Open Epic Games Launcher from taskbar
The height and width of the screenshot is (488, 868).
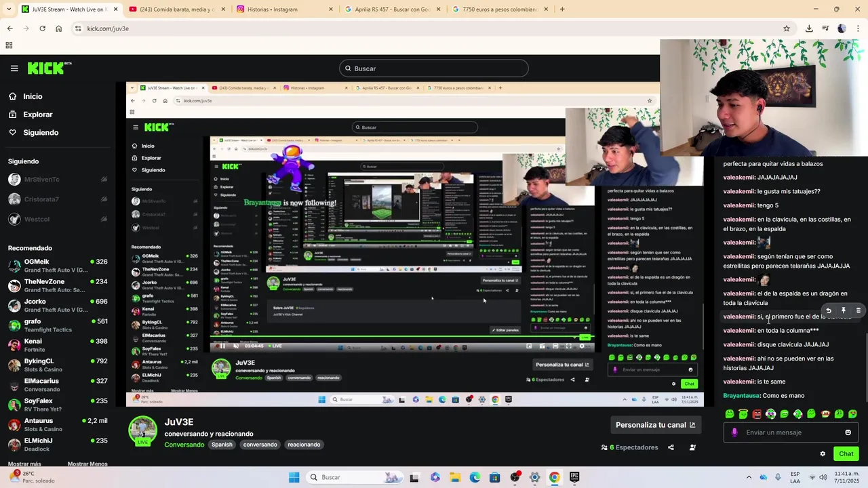[574, 477]
